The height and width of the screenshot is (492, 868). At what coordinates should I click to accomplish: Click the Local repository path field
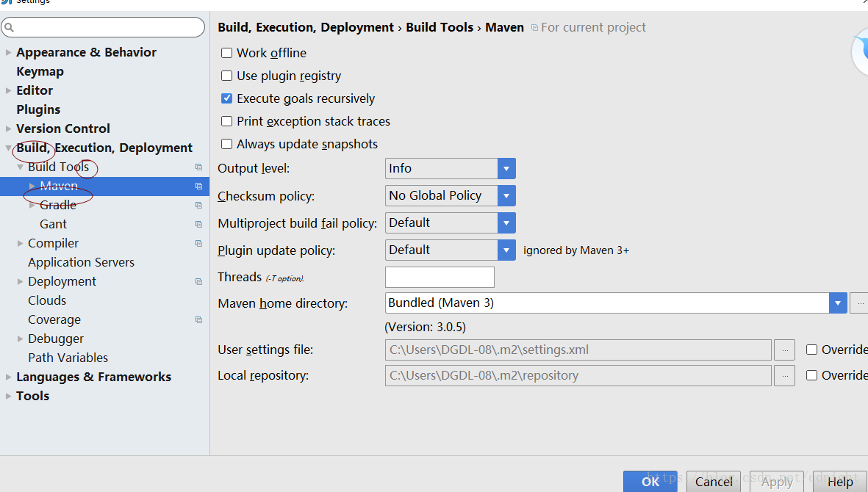578,376
